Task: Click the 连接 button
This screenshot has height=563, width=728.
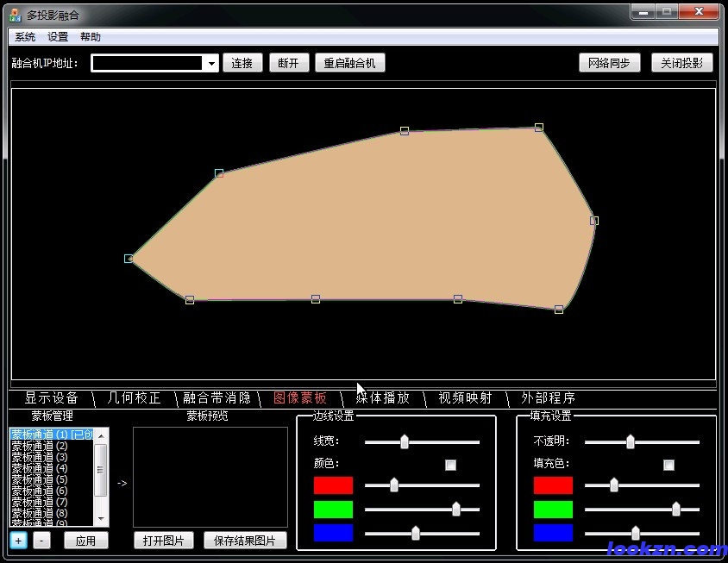Action: click(x=242, y=63)
